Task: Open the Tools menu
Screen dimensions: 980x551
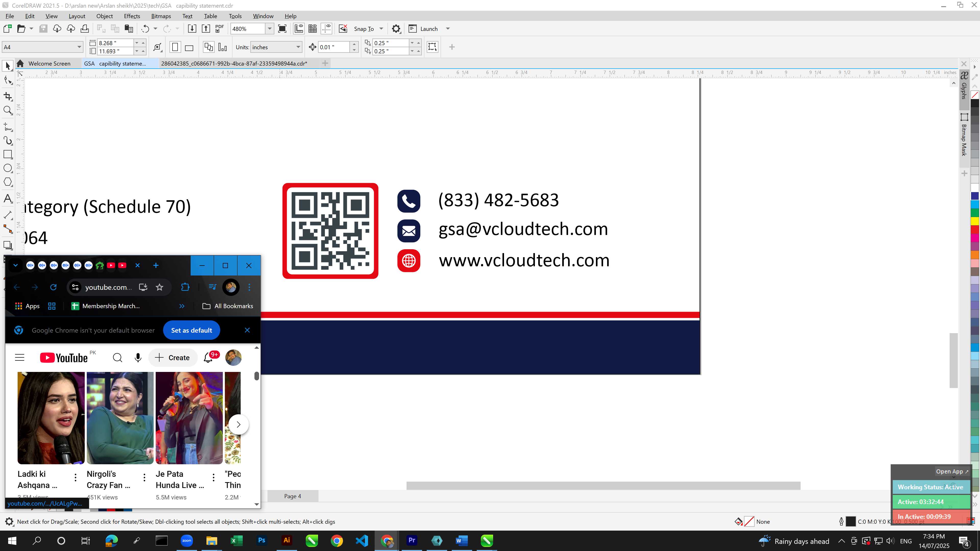Action: pos(235,16)
